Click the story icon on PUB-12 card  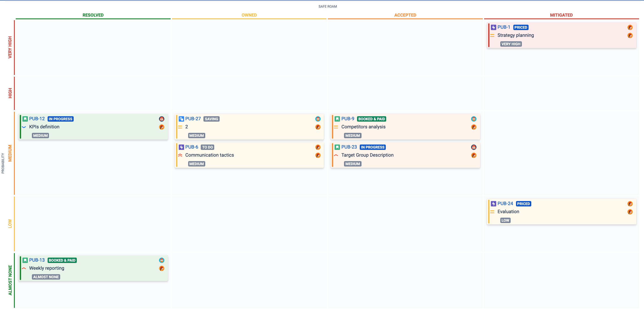tap(25, 119)
